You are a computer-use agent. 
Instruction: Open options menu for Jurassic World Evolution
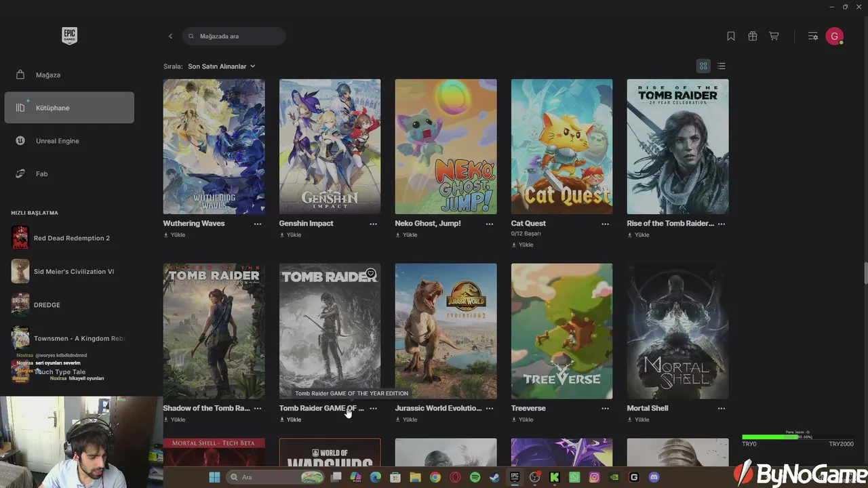[490, 409]
